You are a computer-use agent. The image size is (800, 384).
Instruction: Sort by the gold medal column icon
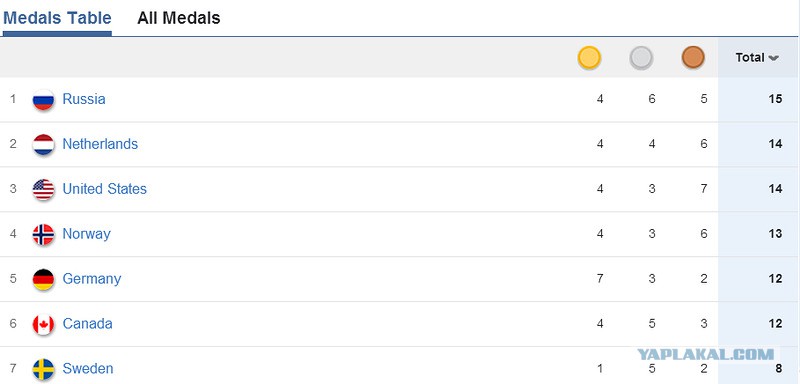(589, 58)
